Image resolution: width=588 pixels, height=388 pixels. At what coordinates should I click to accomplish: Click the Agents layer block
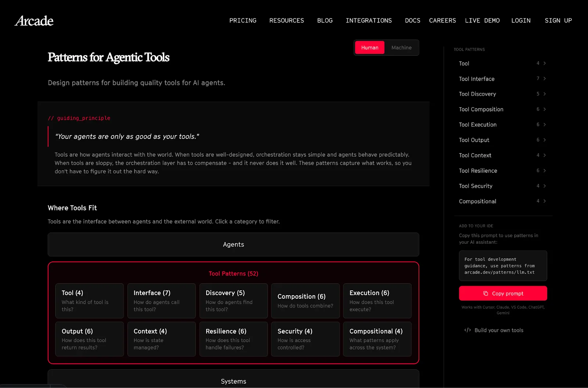(x=233, y=244)
